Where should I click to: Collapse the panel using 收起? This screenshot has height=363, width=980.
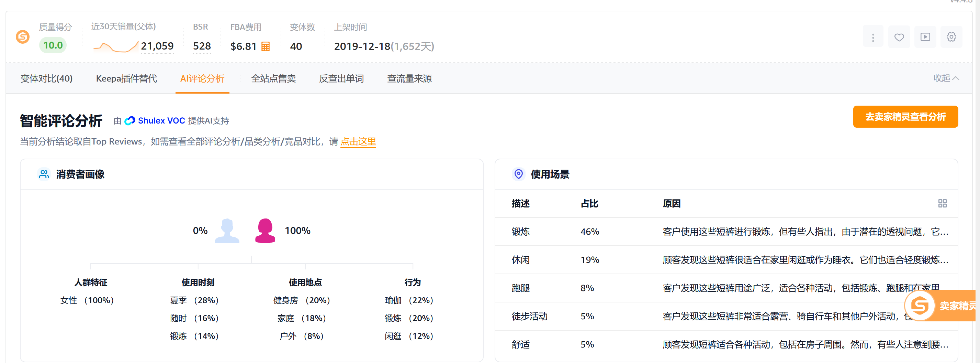[x=945, y=78]
